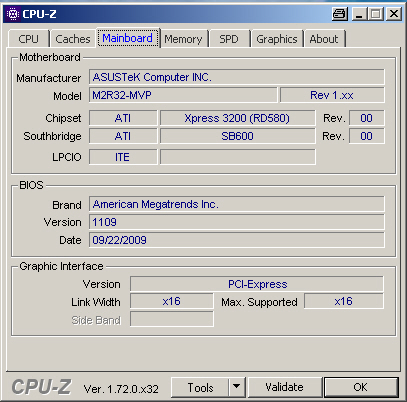Go to the About tab

(324, 39)
